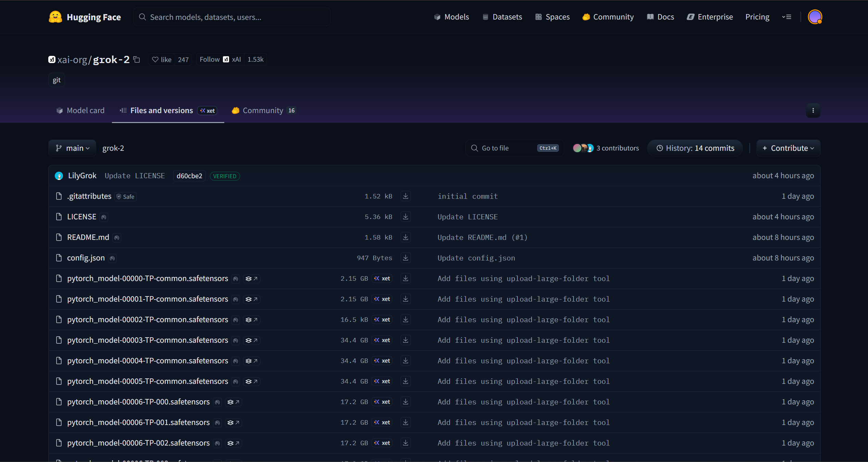Go to Models in top navigation
The image size is (868, 462).
(x=452, y=17)
